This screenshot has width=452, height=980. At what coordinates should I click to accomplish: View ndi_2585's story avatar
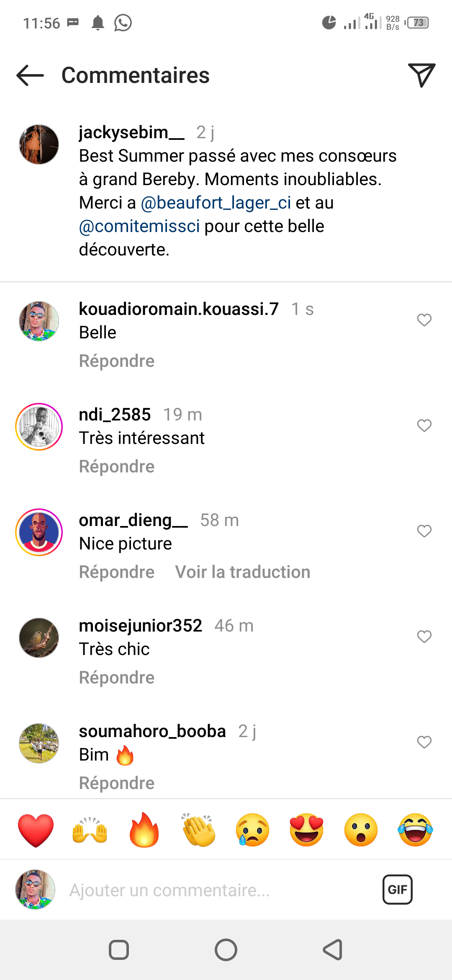click(39, 427)
